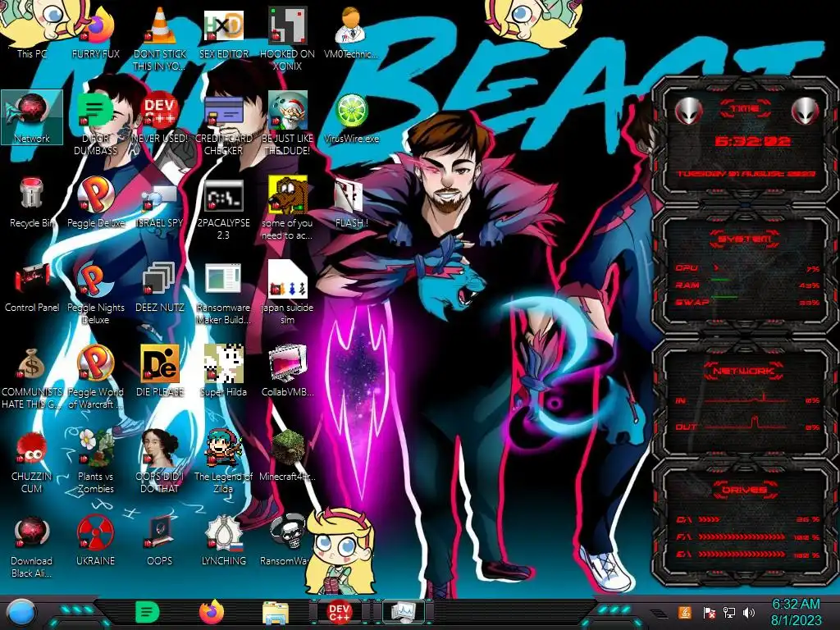This screenshot has height=630, width=840.
Task: Open the COMMUNISTS HATE THIS money bag icon
Action: 32,377
